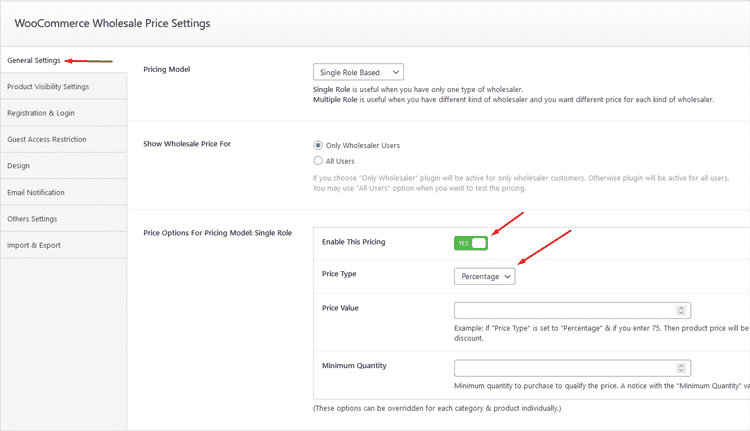
Task: Select the Price Type label
Action: [x=339, y=274]
